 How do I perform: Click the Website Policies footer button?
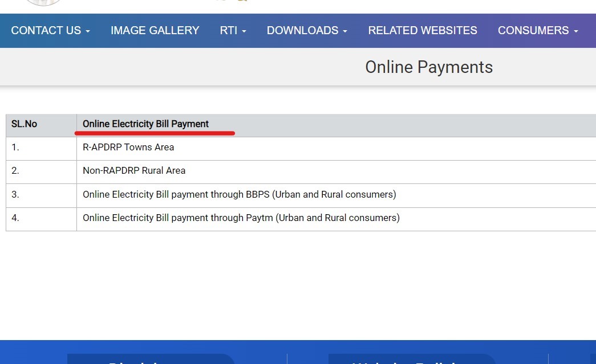pos(412,361)
